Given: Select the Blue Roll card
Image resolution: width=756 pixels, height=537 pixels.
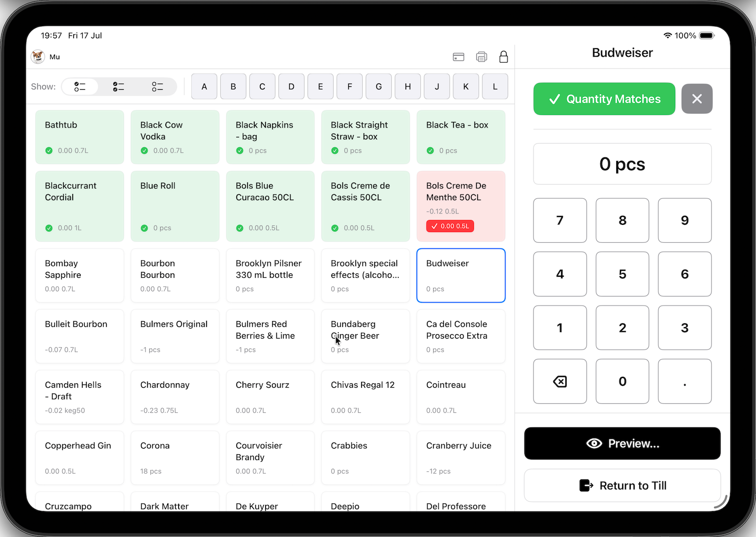Looking at the screenshot, I should pyautogui.click(x=175, y=206).
